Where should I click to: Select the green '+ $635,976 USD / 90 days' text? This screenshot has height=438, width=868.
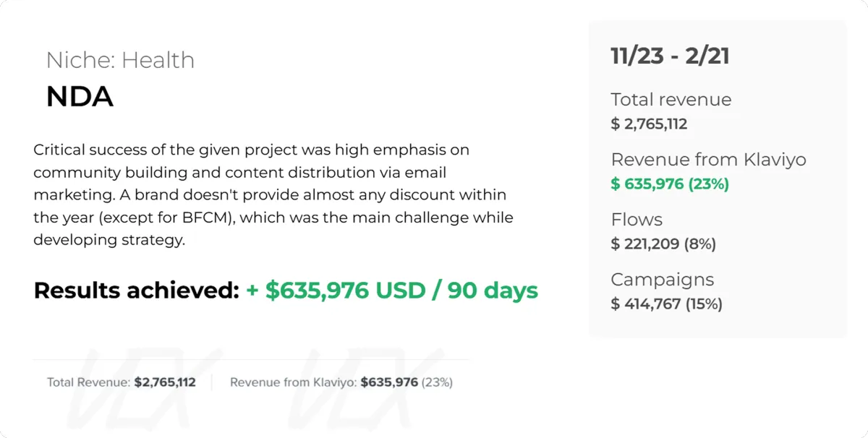(392, 291)
